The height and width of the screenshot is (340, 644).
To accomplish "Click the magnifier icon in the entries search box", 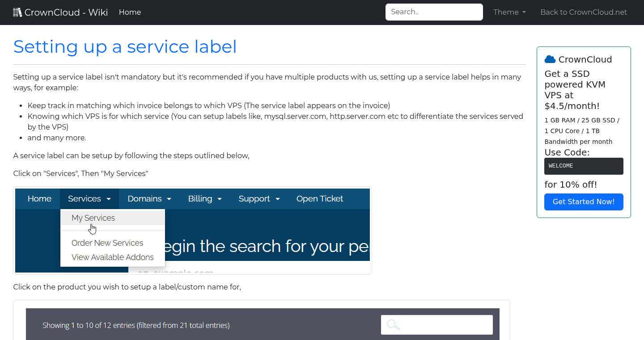I will coord(393,324).
